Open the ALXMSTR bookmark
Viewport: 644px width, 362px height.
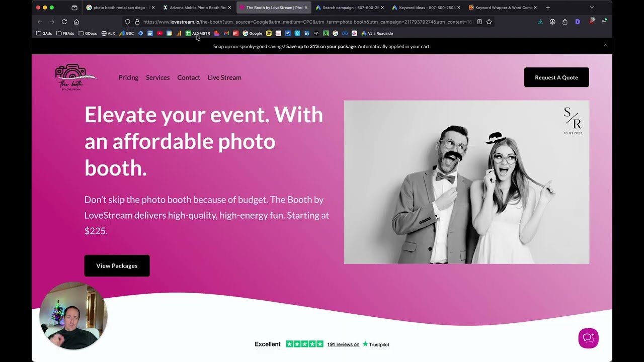pyautogui.click(x=198, y=33)
